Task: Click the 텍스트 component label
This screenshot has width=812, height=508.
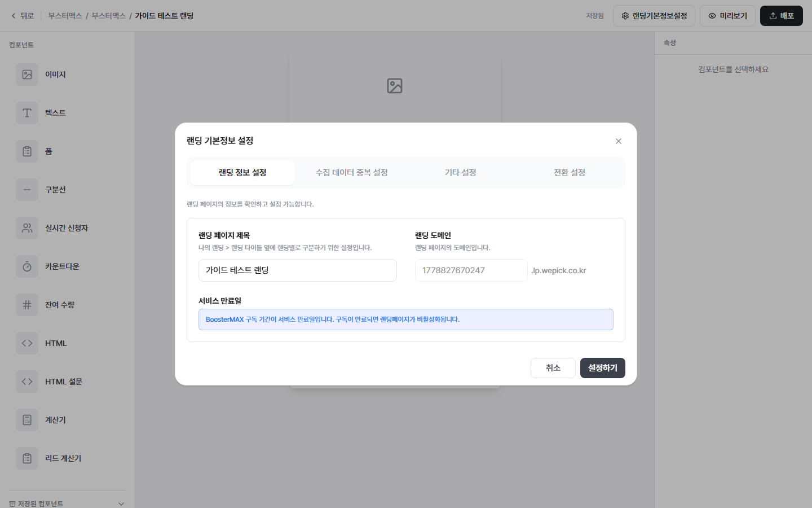Action: point(55,113)
